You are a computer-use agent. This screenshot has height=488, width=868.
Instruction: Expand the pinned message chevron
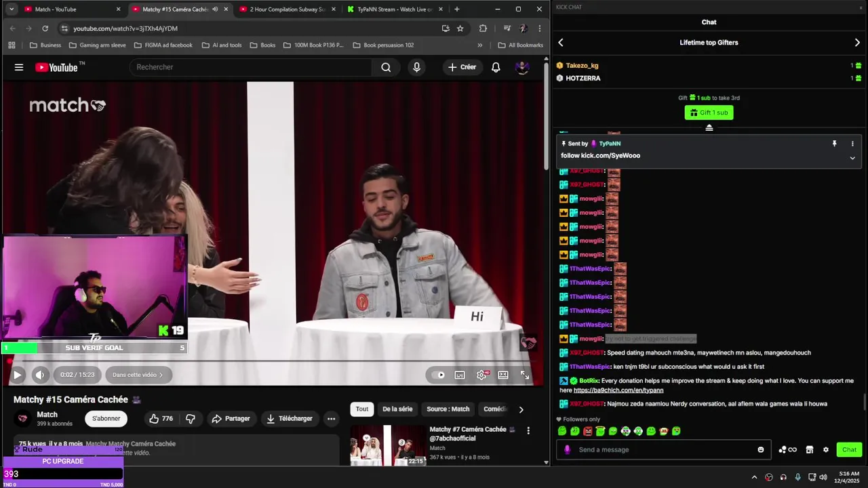coord(852,158)
